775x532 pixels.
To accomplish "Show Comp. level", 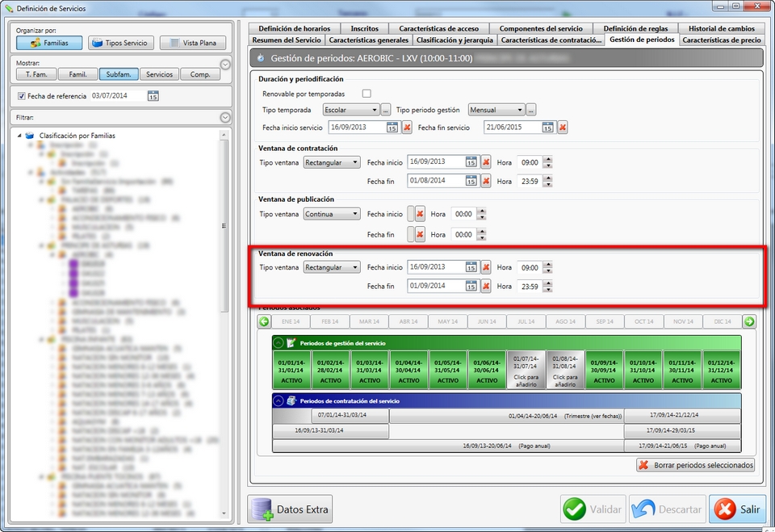I will click(199, 74).
